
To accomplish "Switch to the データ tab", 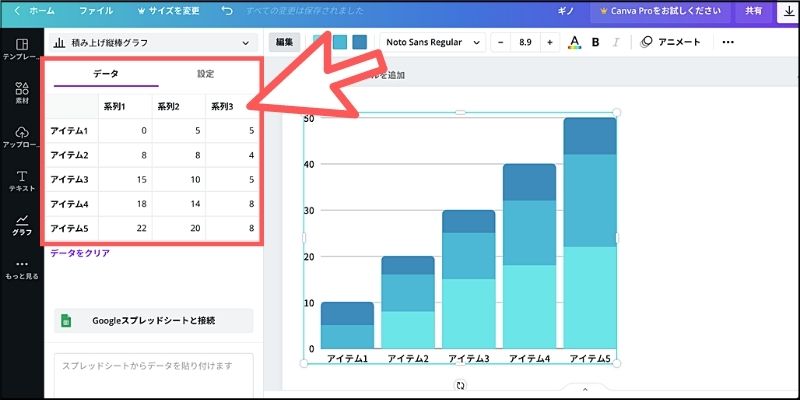I will coord(106,74).
